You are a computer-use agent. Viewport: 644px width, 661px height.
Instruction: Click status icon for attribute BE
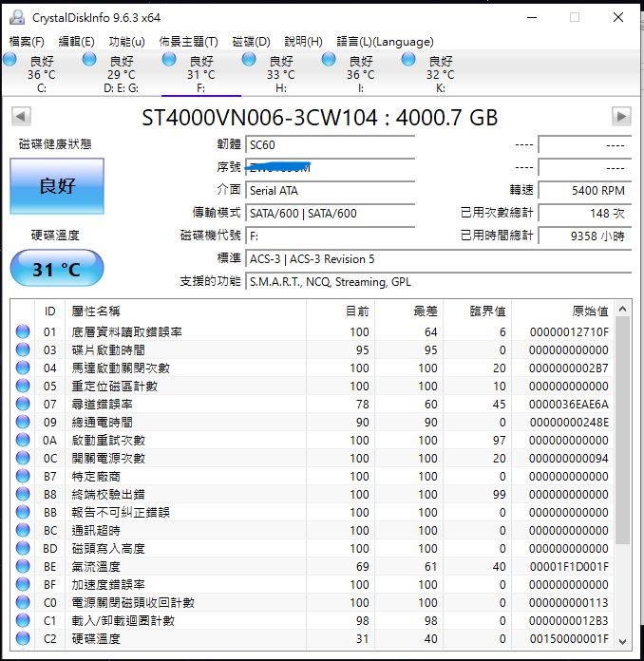[23, 567]
